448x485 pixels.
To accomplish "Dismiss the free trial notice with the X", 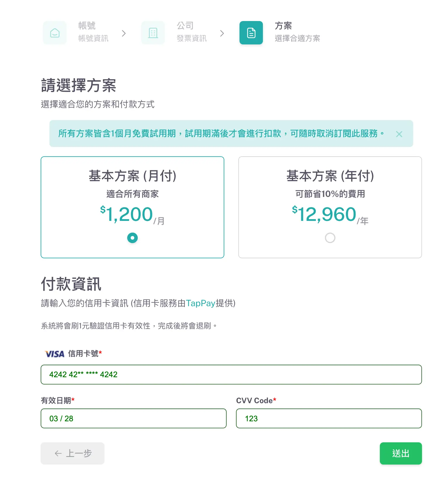I will click(x=399, y=134).
